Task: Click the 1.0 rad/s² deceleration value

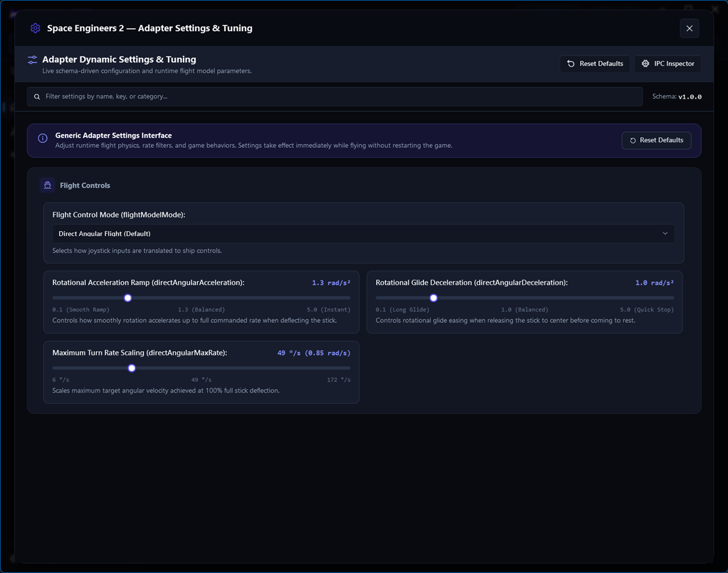Action: point(655,283)
